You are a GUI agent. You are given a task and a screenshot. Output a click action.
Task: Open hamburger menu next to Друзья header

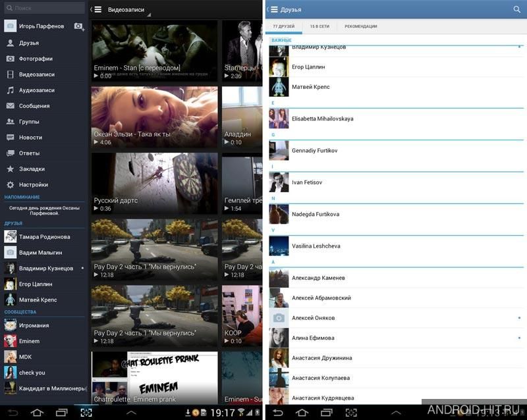pos(274,9)
